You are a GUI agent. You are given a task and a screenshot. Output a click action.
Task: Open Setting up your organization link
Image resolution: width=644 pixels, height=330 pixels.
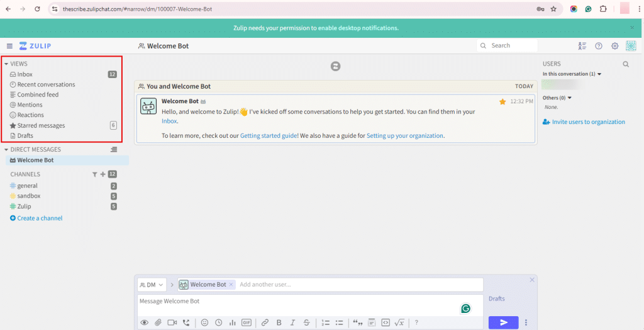pos(405,135)
